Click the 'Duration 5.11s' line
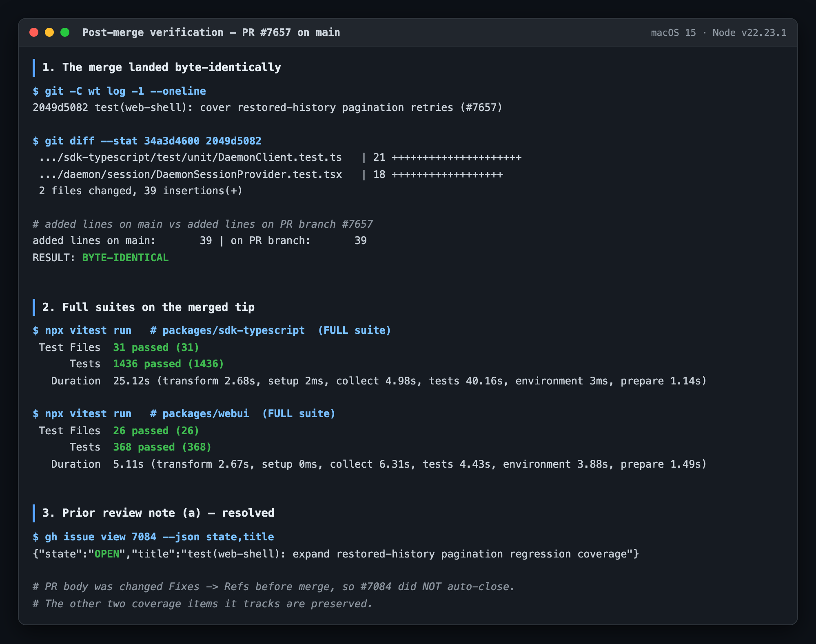816x644 pixels. pyautogui.click(x=379, y=464)
